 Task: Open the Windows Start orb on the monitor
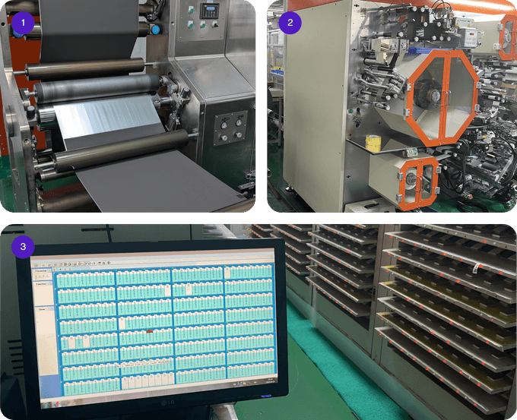[46, 405]
